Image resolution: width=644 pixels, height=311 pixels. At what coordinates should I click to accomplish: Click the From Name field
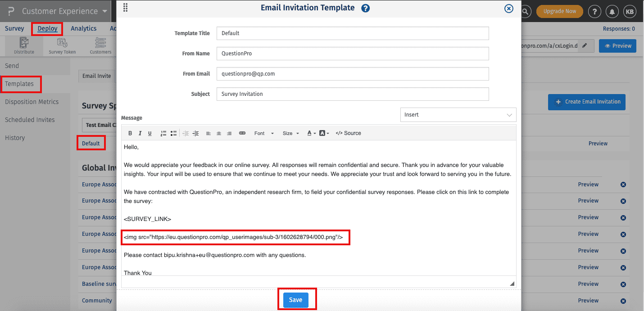[353, 54]
